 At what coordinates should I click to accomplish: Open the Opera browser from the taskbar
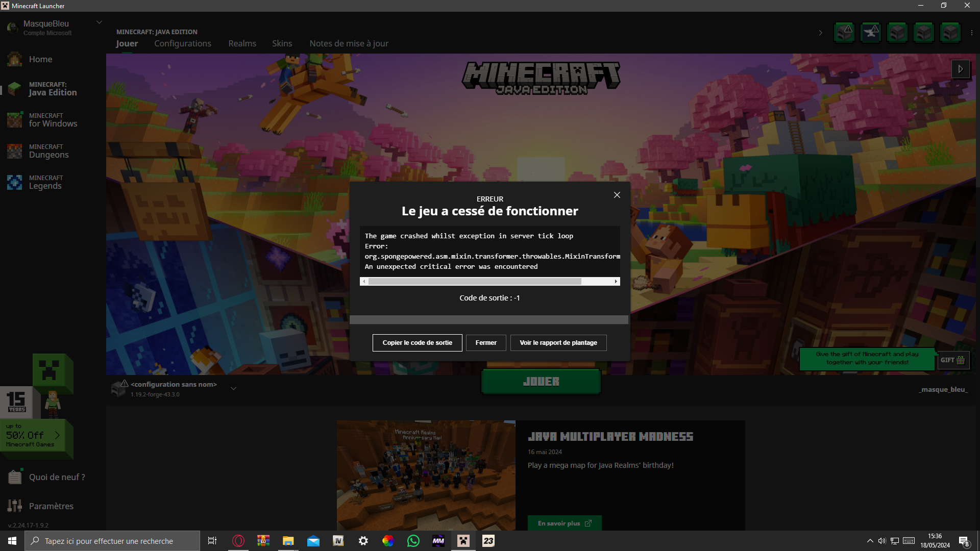click(x=238, y=541)
